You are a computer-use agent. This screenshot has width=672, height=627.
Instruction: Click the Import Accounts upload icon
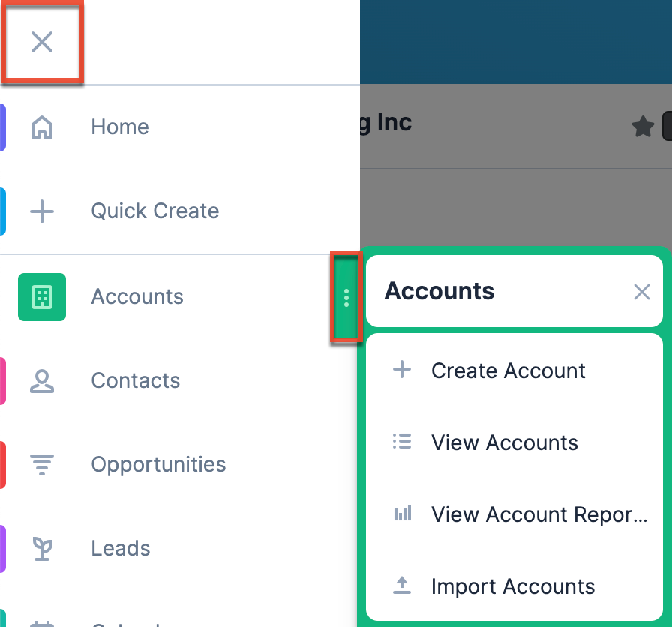[x=403, y=586]
